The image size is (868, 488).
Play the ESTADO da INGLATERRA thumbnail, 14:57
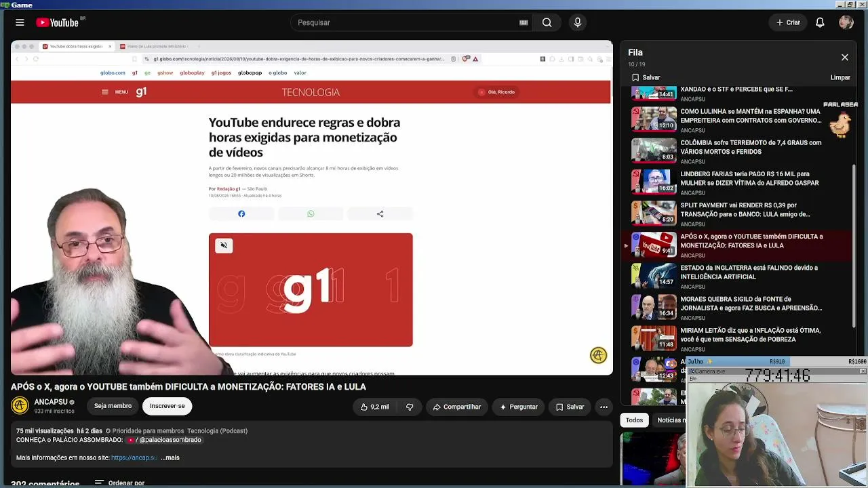654,275
